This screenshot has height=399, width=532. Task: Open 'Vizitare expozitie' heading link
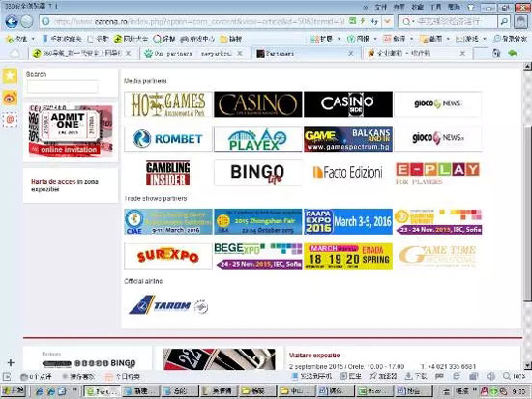(314, 356)
